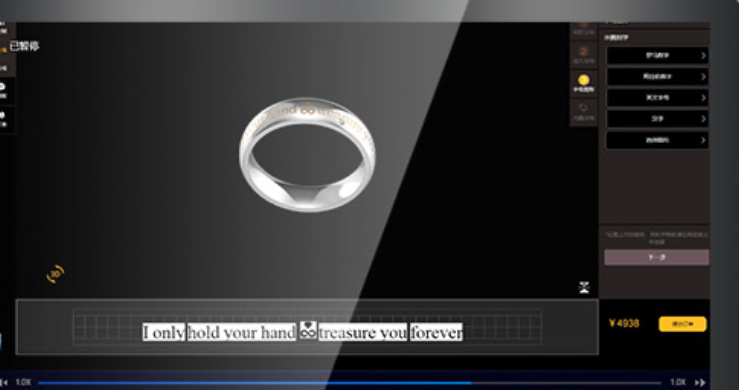Click the orange 3D rotate view icon
The height and width of the screenshot is (390, 739).
pos(56,274)
